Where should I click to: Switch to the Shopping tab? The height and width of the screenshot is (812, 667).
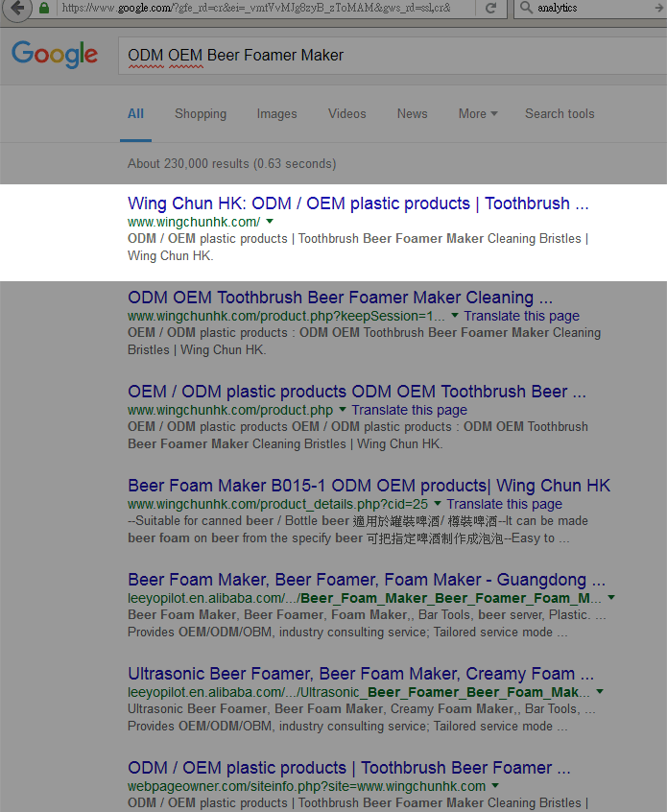tap(201, 114)
